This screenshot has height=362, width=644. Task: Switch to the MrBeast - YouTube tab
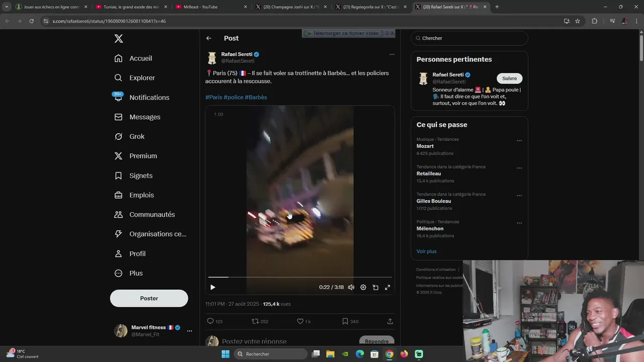click(211, 7)
